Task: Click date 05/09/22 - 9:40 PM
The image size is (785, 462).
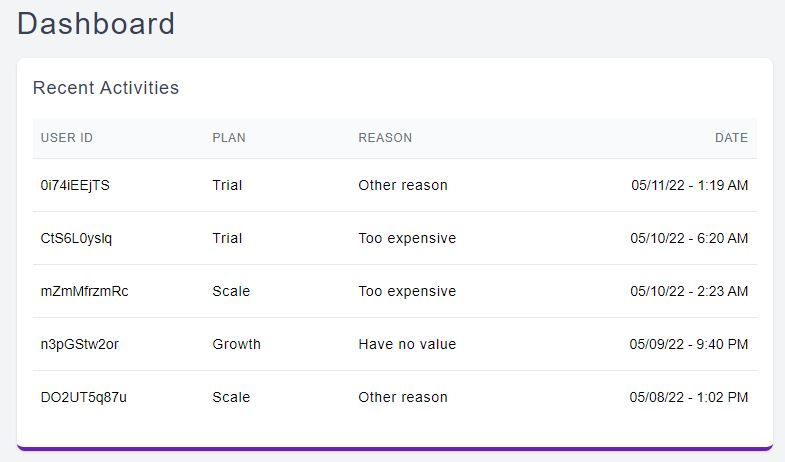Action: tap(688, 344)
